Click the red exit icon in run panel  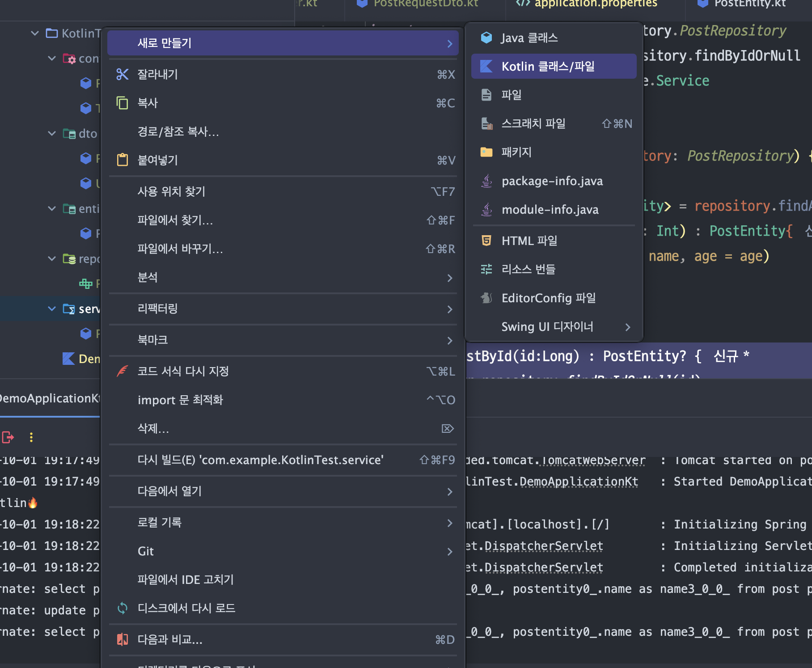pos(8,437)
